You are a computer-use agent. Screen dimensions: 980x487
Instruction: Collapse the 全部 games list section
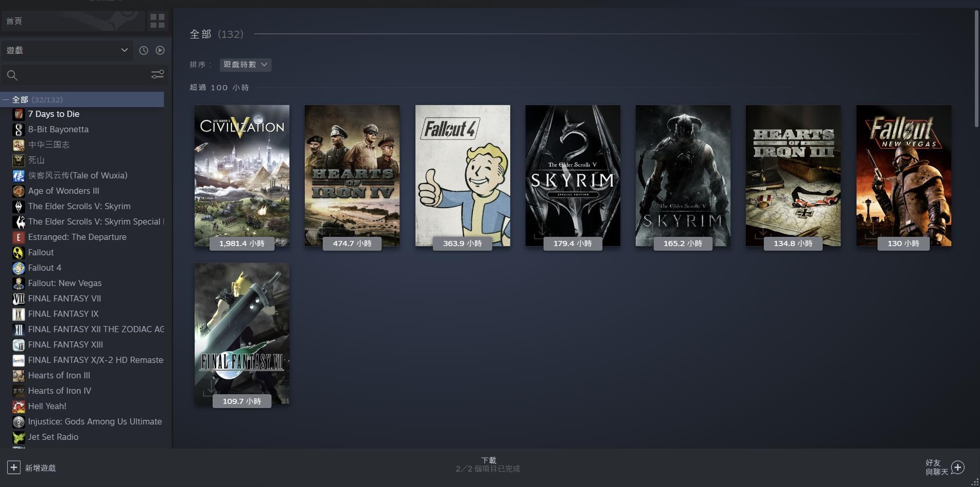coord(6,100)
